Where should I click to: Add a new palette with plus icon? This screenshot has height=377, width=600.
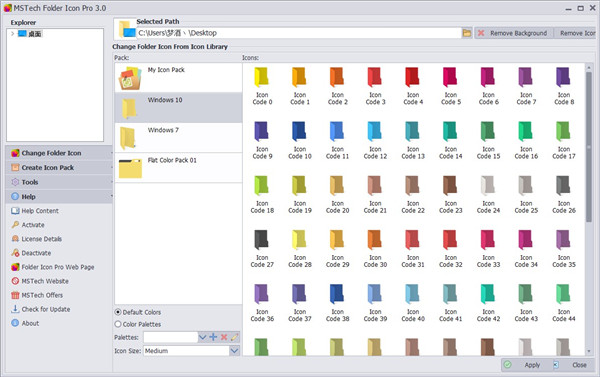(x=213, y=337)
